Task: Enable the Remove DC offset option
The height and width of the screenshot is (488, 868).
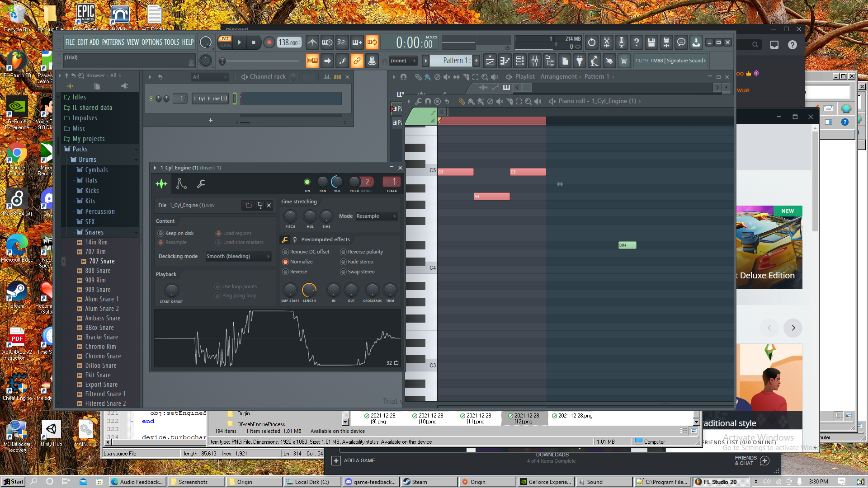Action: [x=286, y=252]
